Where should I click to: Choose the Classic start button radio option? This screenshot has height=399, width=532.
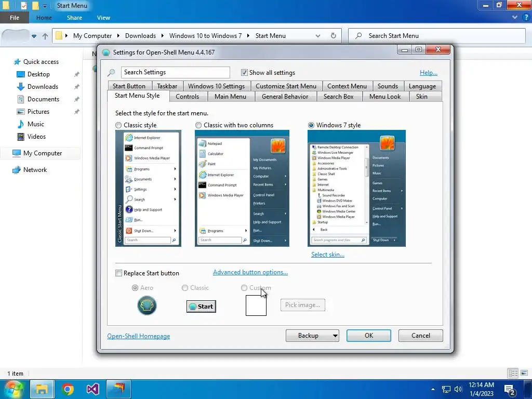click(185, 288)
